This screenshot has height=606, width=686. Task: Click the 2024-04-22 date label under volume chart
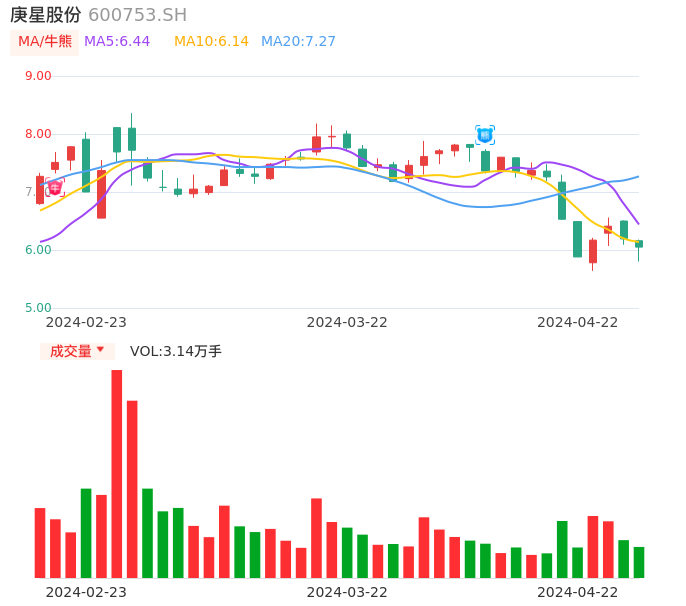tap(578, 592)
